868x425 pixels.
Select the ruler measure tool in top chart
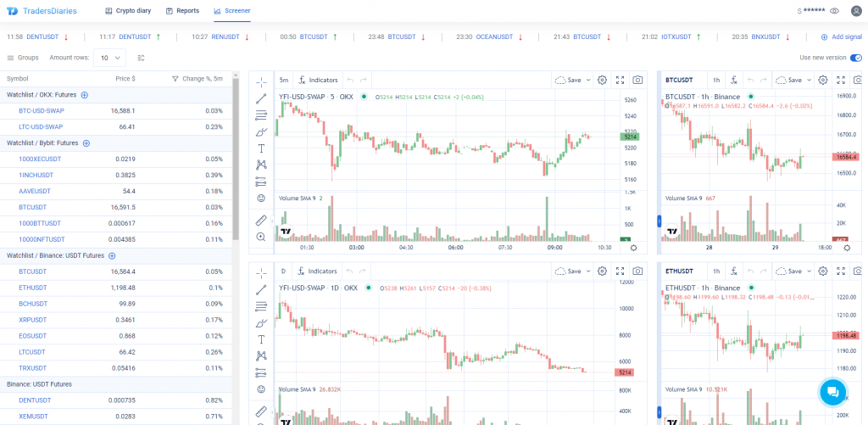pos(261,221)
